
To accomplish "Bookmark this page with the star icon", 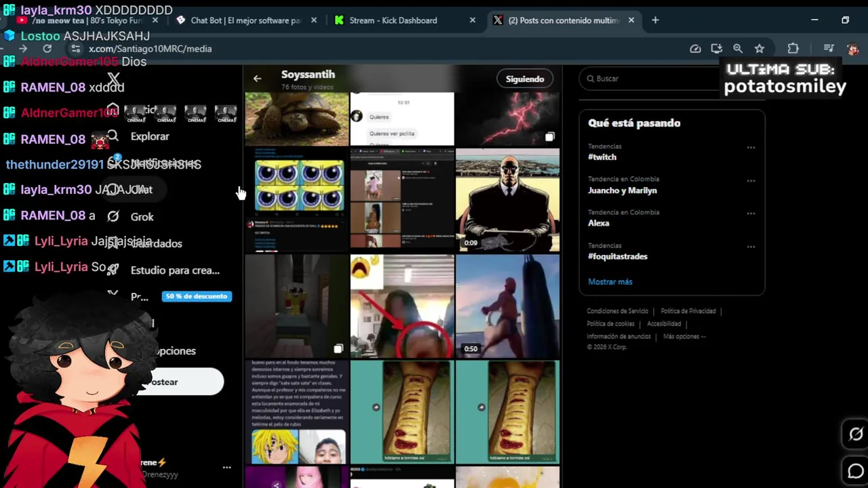I will pos(759,49).
